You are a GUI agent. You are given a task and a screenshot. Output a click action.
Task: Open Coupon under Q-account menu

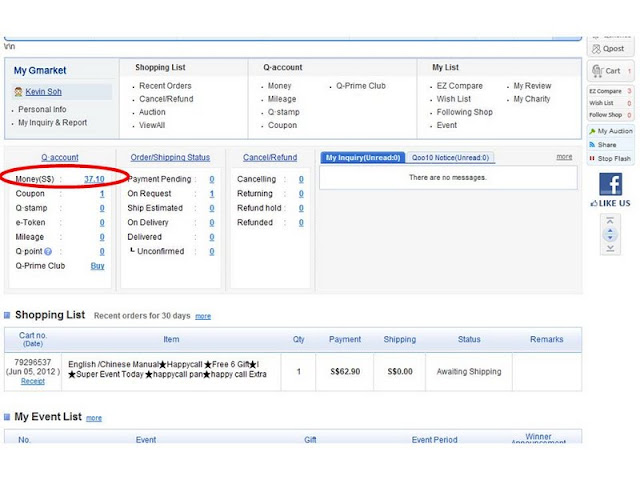coord(282,125)
